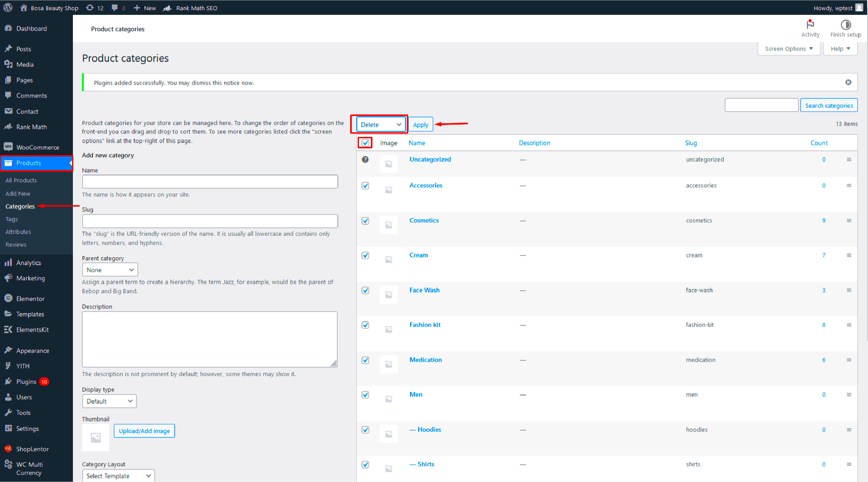The height and width of the screenshot is (482, 868).
Task: Expand Screen Options panel
Action: [788, 48]
